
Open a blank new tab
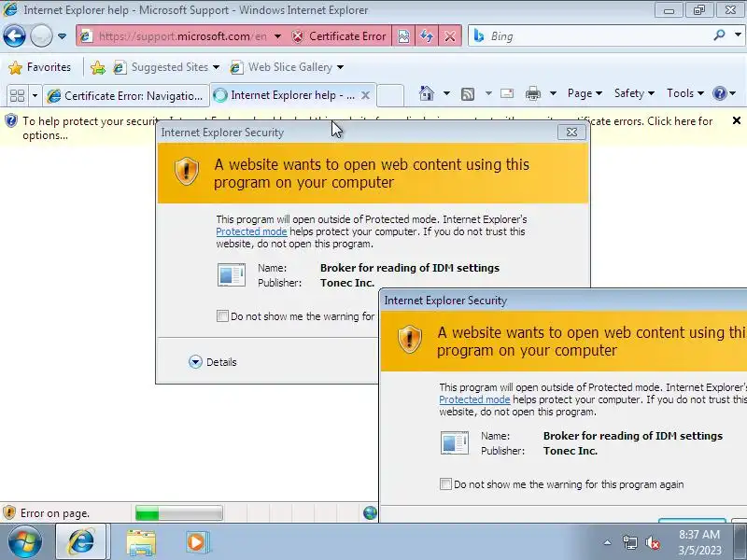(390, 96)
